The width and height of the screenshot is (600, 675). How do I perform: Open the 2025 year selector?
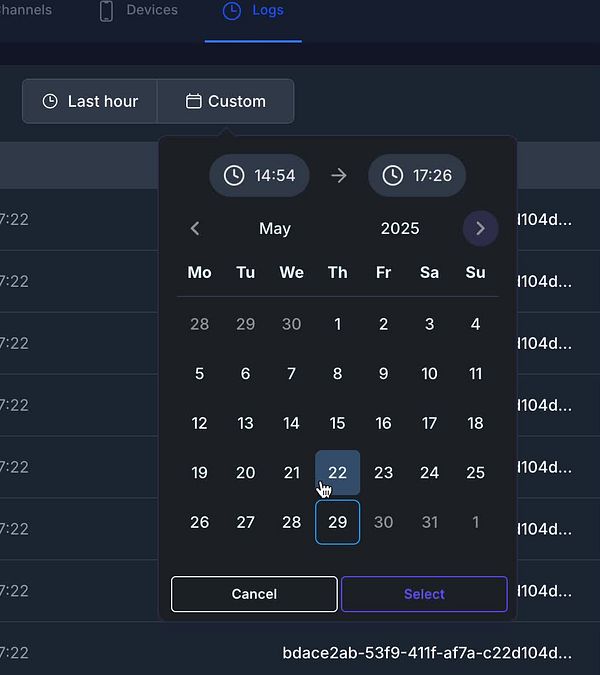pyautogui.click(x=400, y=228)
